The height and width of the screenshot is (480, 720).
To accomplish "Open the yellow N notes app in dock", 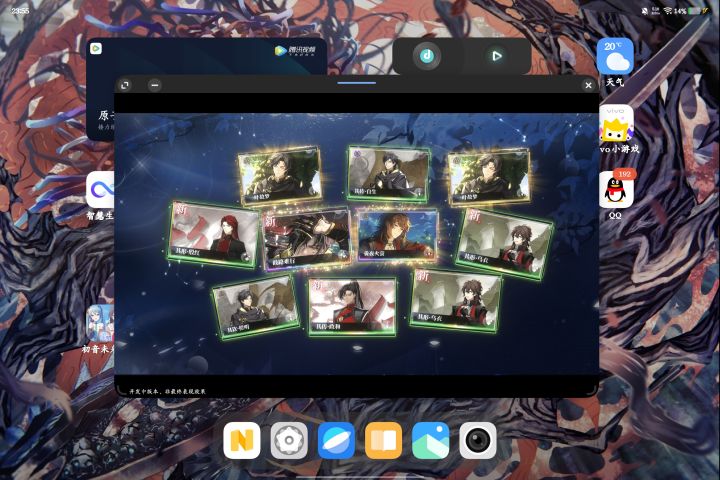I will tap(242, 440).
